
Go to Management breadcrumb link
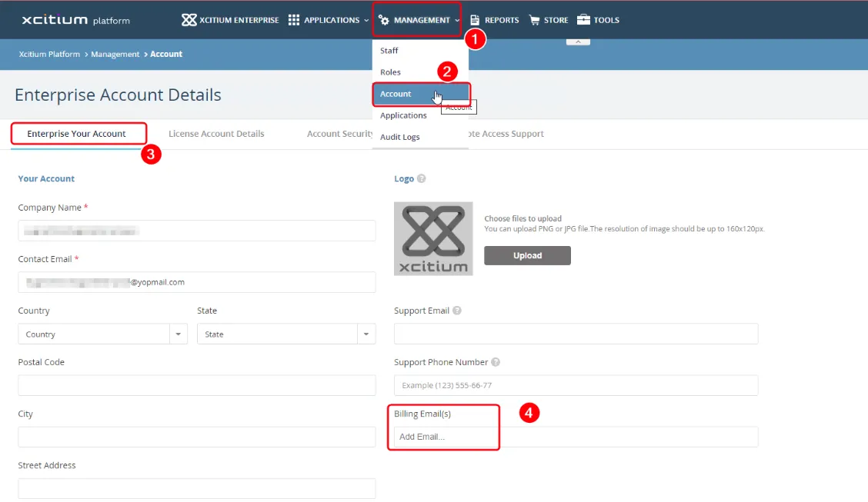click(115, 55)
